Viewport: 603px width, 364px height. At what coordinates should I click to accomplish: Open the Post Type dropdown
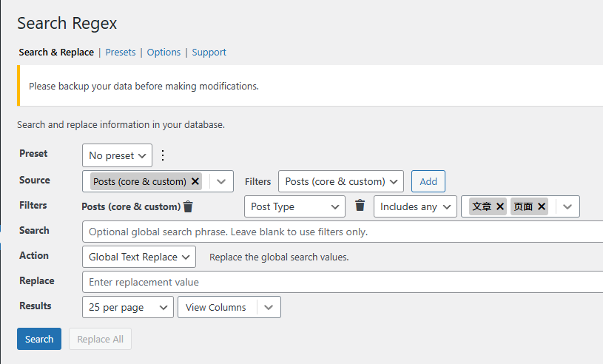click(x=294, y=207)
